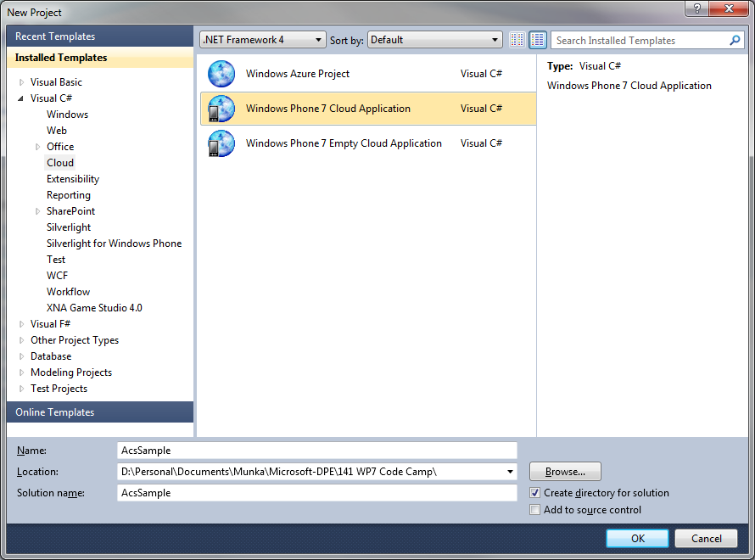Select the Installed Templates section
The image size is (755, 560).
pyautogui.click(x=100, y=58)
